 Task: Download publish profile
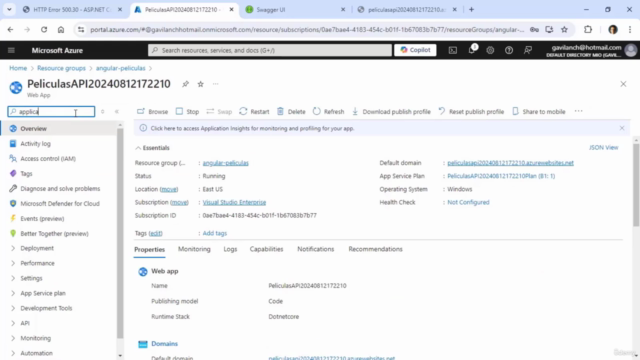click(x=391, y=111)
